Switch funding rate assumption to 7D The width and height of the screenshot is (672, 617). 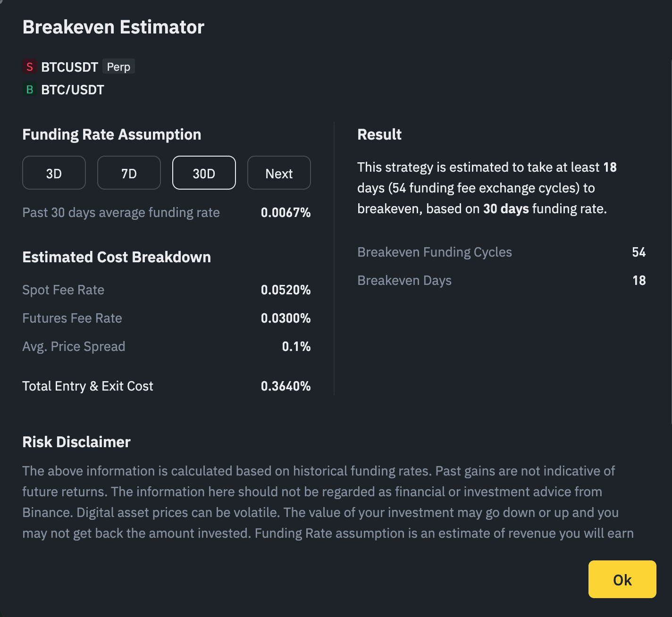tap(129, 173)
